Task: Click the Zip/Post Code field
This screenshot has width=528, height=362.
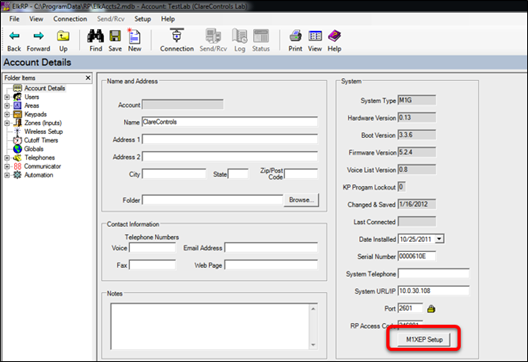Action: (301, 174)
